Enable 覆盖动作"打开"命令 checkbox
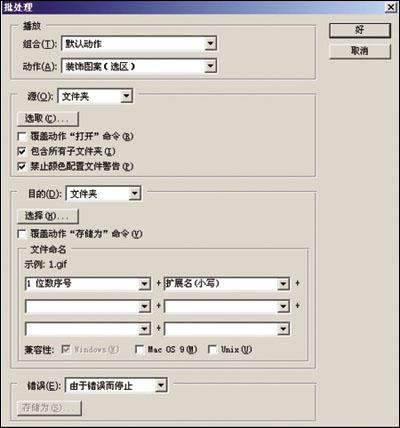Viewport: 400px width, 428px height. point(22,137)
